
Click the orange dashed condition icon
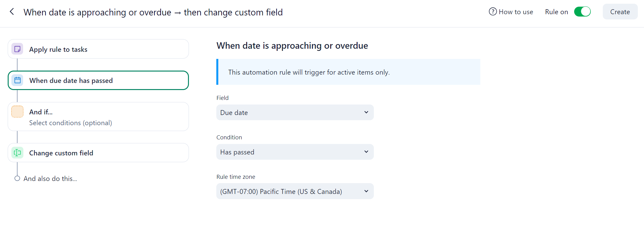[x=18, y=112]
